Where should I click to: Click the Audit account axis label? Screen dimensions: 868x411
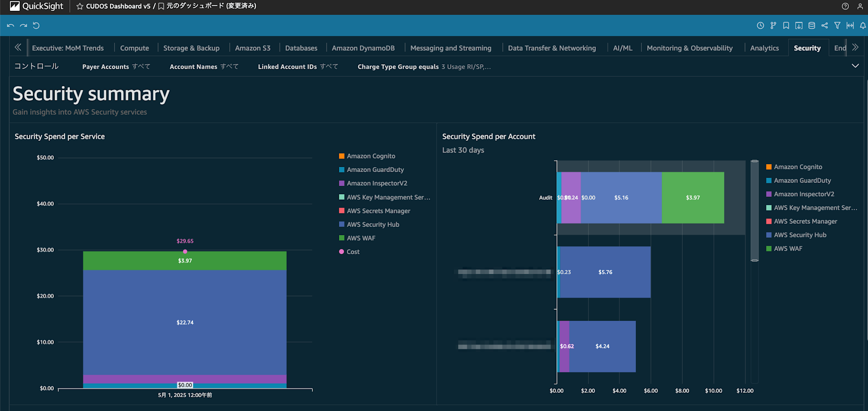tap(546, 198)
